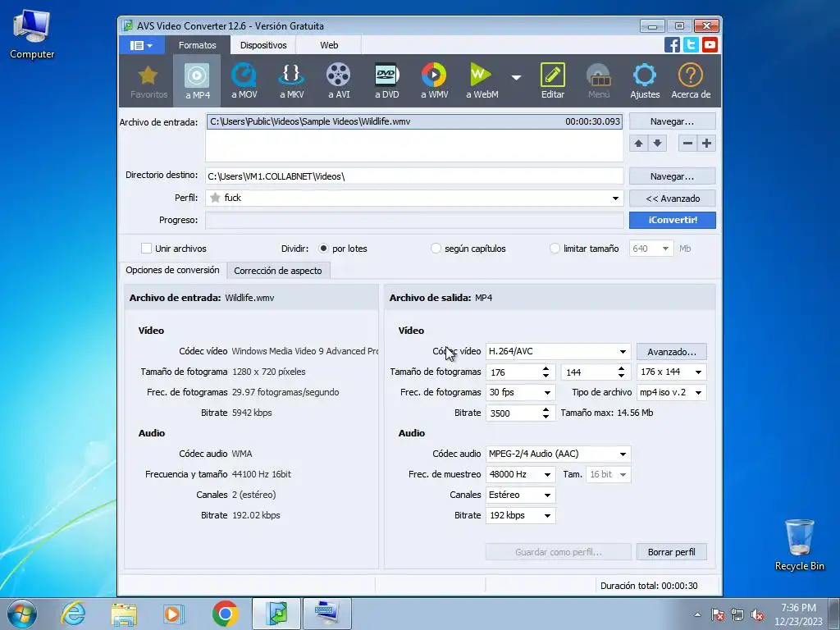The height and width of the screenshot is (630, 840).
Task: Select the Wildlife.wmv input file row
Action: click(x=414, y=121)
